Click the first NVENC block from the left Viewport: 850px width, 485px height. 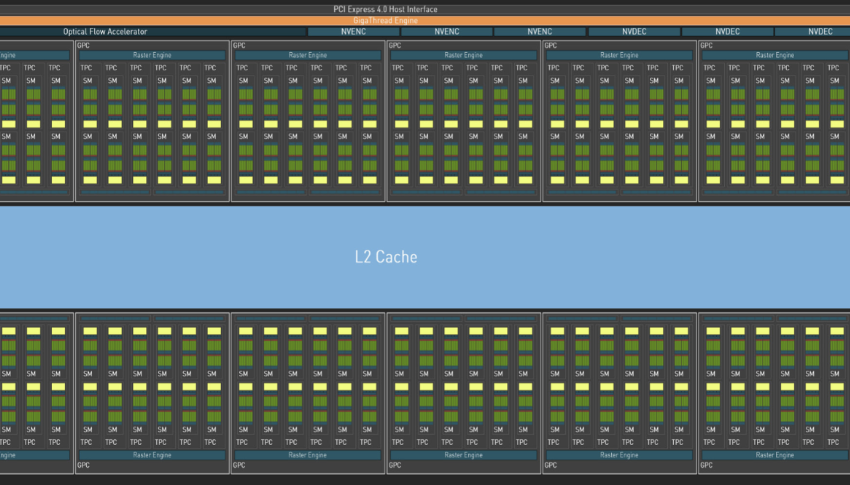(353, 32)
